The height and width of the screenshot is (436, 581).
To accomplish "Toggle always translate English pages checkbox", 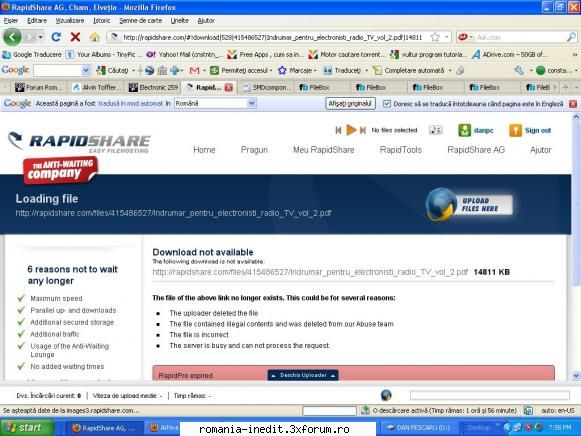I will tap(386, 104).
